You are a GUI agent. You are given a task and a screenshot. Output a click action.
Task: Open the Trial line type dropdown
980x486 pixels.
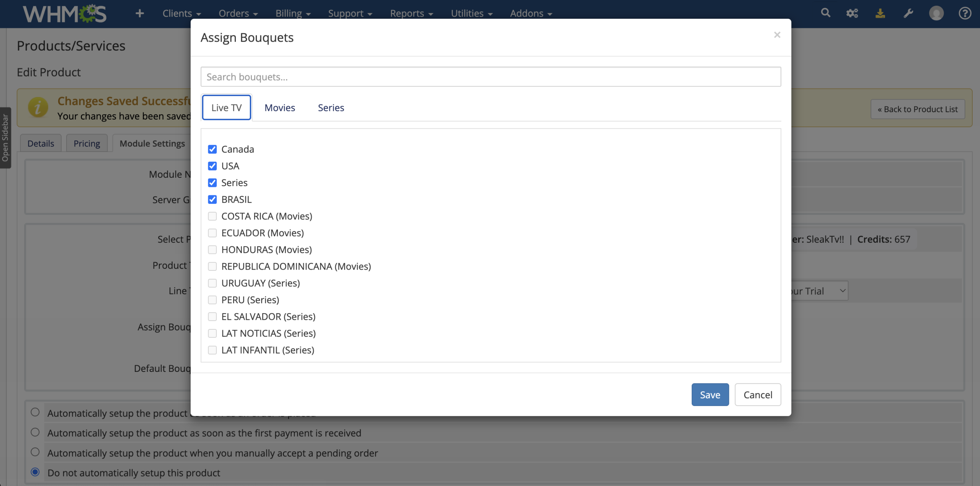coord(819,291)
